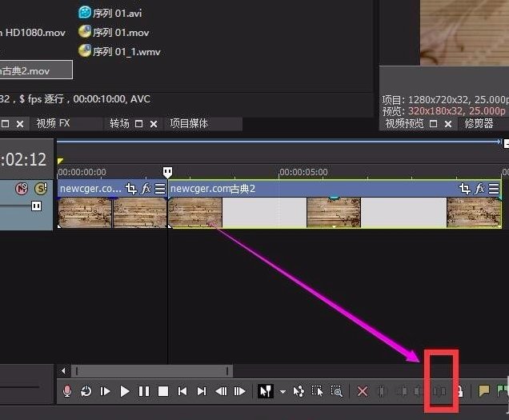509x420 pixels.
Task: Click the Record microphone button
Action: click(67, 391)
